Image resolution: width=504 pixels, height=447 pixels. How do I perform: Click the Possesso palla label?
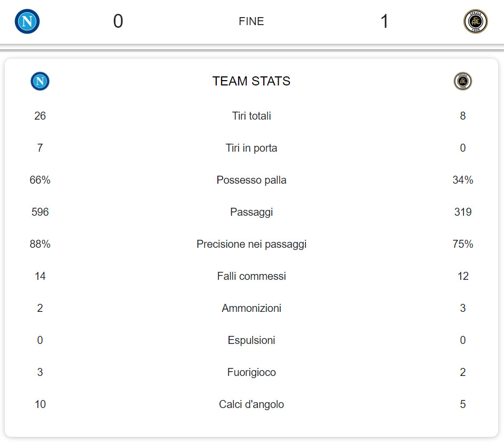[x=251, y=180]
